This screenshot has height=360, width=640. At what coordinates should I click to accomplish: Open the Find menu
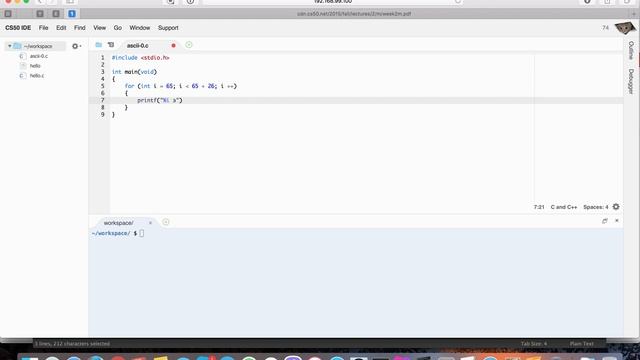80,28
